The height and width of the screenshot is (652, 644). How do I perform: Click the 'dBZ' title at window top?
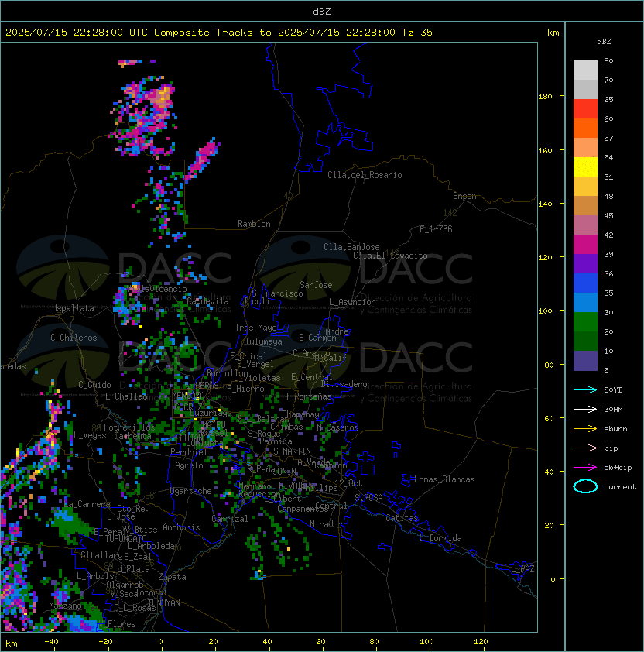click(322, 12)
